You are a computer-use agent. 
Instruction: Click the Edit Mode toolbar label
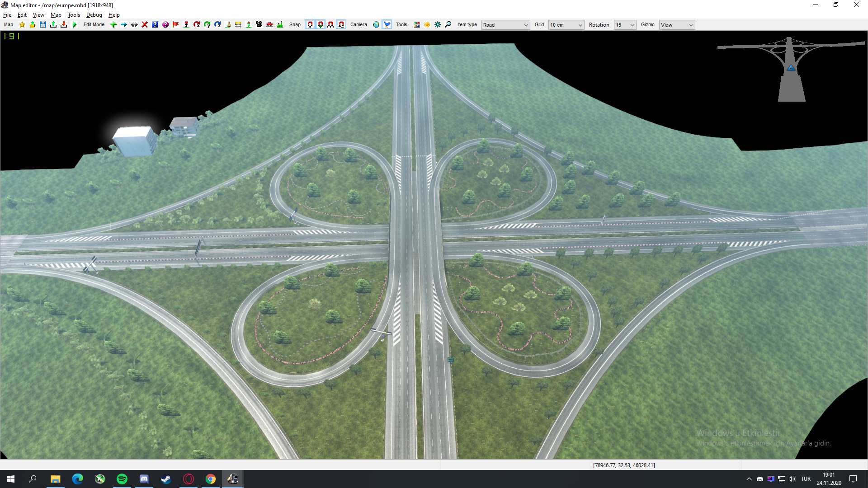coord(94,25)
